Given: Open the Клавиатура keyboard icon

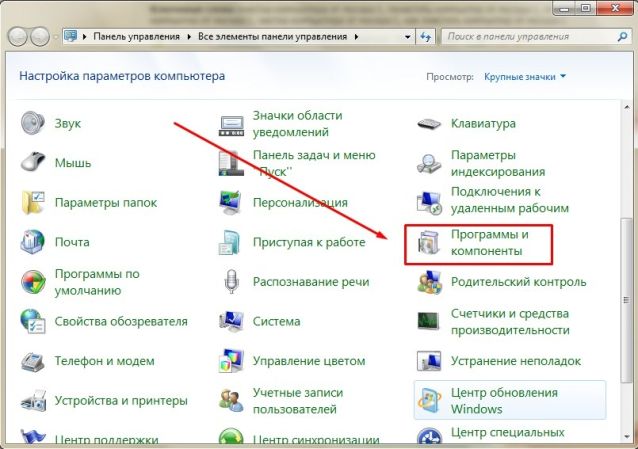Looking at the screenshot, I should [429, 123].
